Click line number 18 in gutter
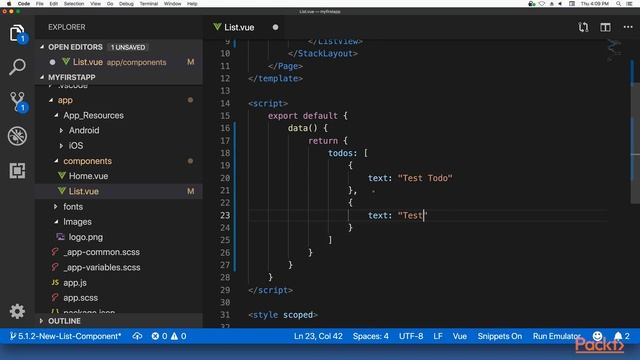 225,153
